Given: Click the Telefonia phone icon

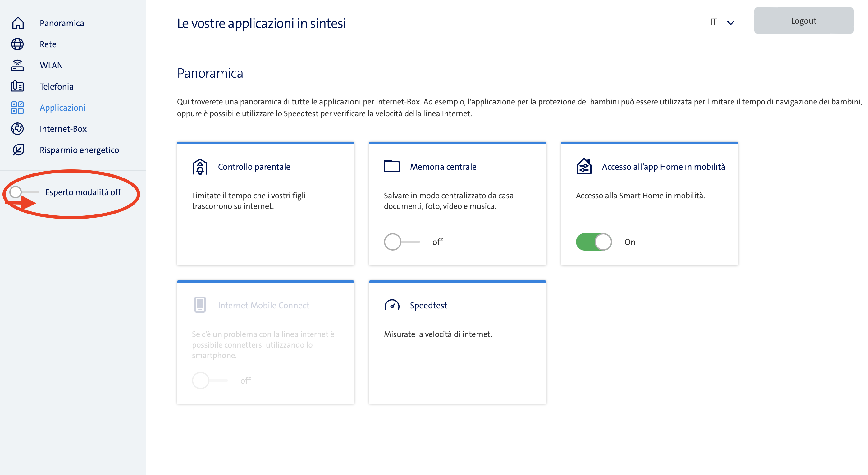Looking at the screenshot, I should pyautogui.click(x=17, y=86).
